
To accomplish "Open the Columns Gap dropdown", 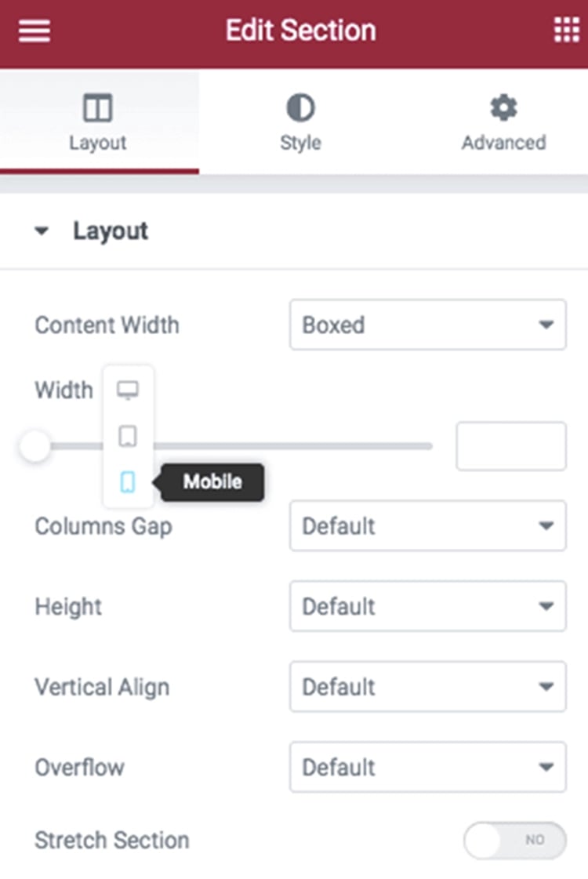I will pyautogui.click(x=428, y=526).
